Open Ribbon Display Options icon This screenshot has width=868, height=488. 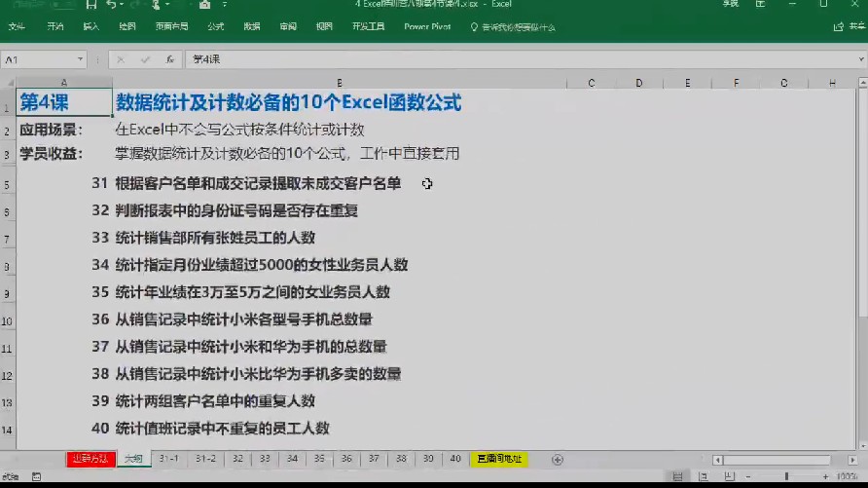tap(761, 4)
